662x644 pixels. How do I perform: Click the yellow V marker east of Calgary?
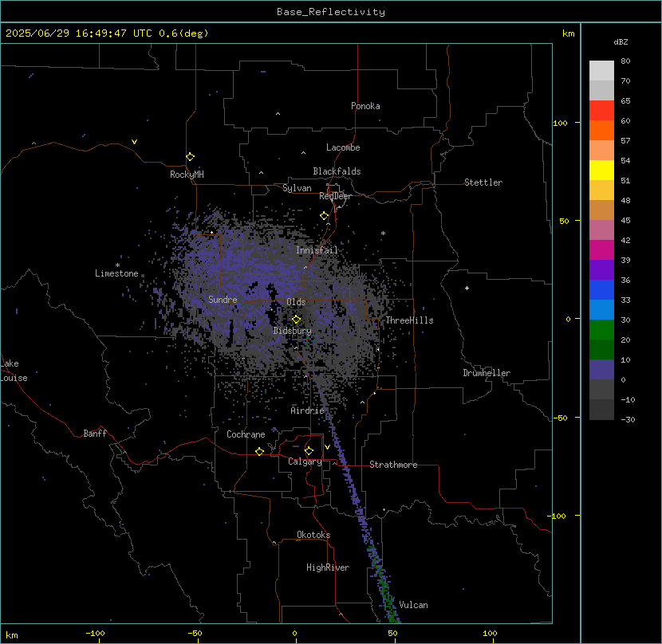click(327, 447)
